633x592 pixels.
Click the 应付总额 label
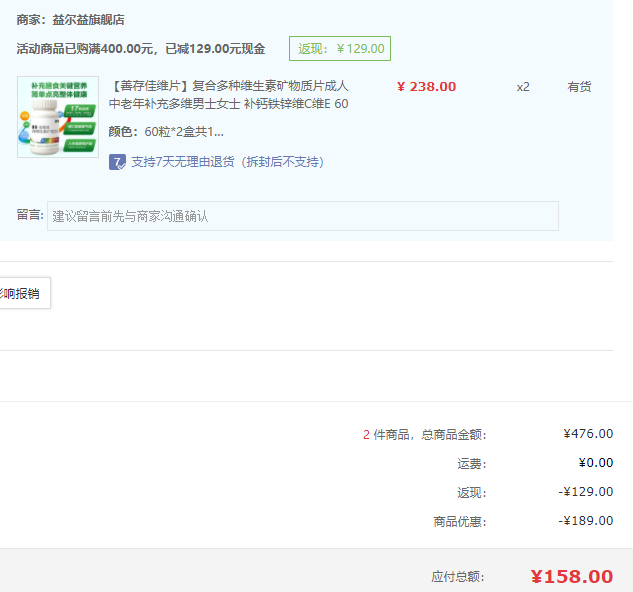(x=458, y=577)
